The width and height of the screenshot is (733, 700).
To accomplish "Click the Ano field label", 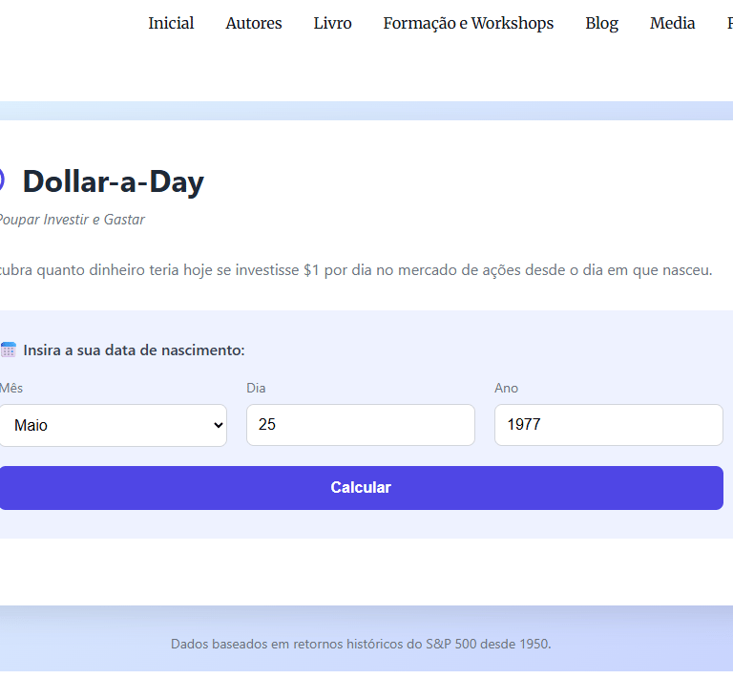I will click(x=506, y=388).
